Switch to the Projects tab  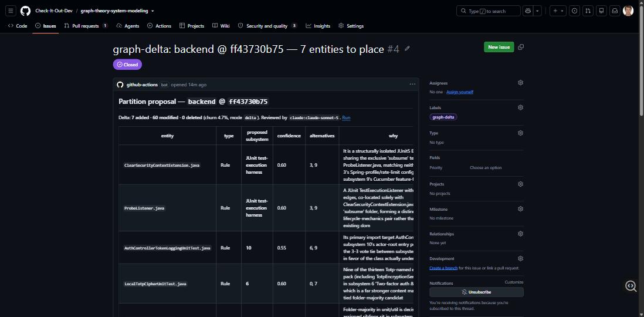(x=192, y=26)
